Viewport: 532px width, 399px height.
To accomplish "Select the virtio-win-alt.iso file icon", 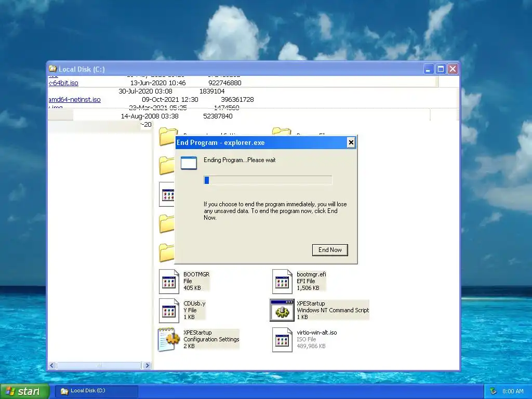I will point(282,340).
